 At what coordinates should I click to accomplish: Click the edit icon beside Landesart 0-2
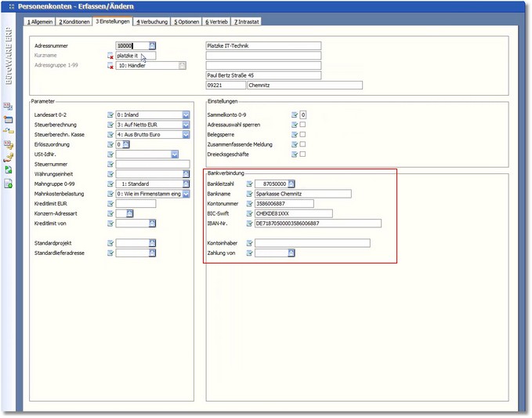click(x=110, y=114)
